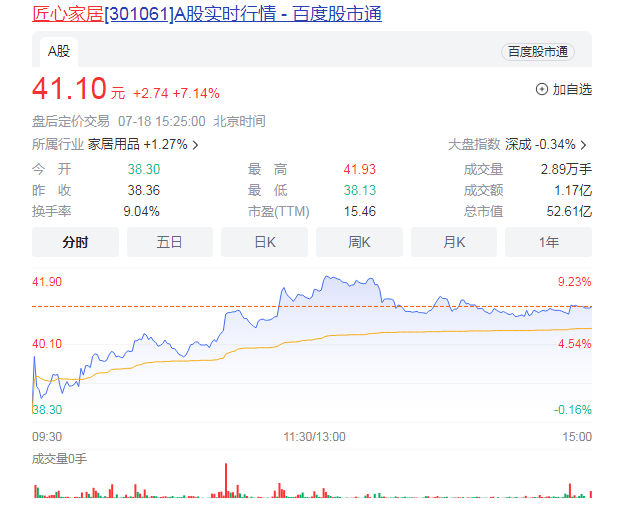Expand the chevron after 深成 -0.34%
This screenshot has width=628, height=513.
(x=583, y=145)
